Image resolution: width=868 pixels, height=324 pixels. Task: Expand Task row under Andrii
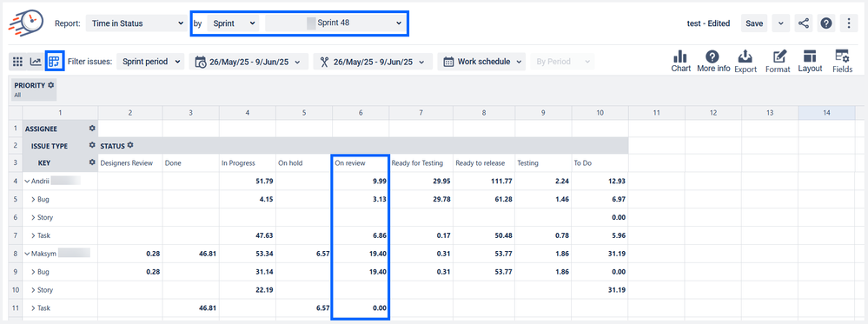tap(33, 235)
